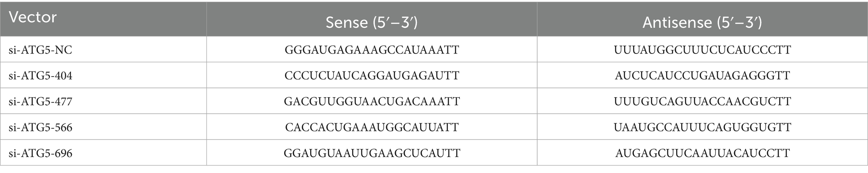
Task: Click antisense sequence AUCUCAUCCUGAUAGAGGGTT
Action: (702, 76)
